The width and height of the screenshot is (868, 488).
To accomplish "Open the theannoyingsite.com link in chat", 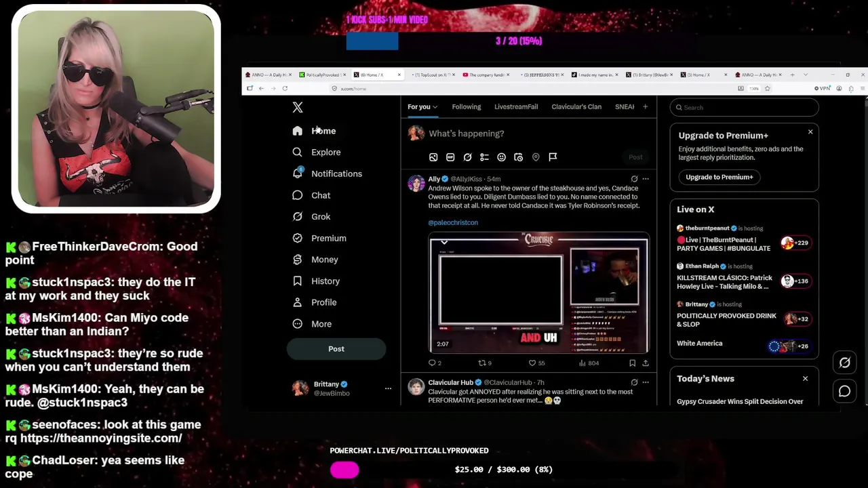I will click(x=101, y=439).
